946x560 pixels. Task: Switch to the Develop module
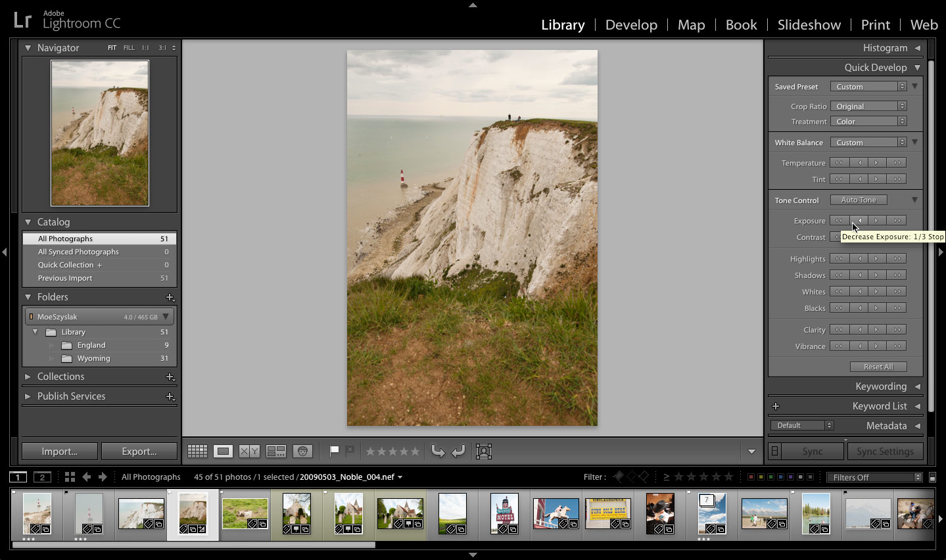[x=630, y=25]
